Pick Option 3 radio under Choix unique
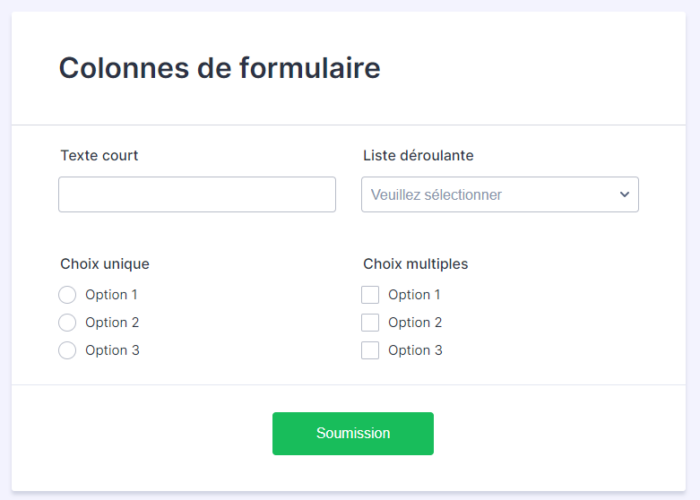Viewport: 700px width, 500px height. pos(67,351)
